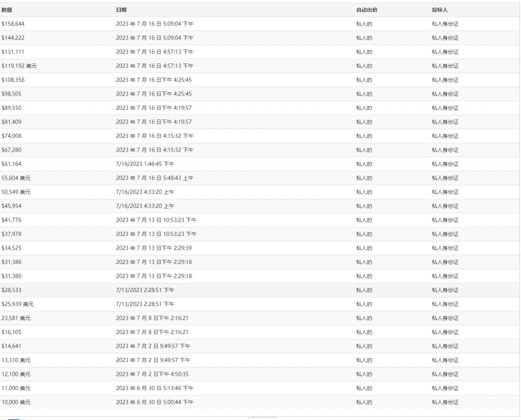Click the $61,164 bid amount
This screenshot has height=420, width=521.
(11, 164)
